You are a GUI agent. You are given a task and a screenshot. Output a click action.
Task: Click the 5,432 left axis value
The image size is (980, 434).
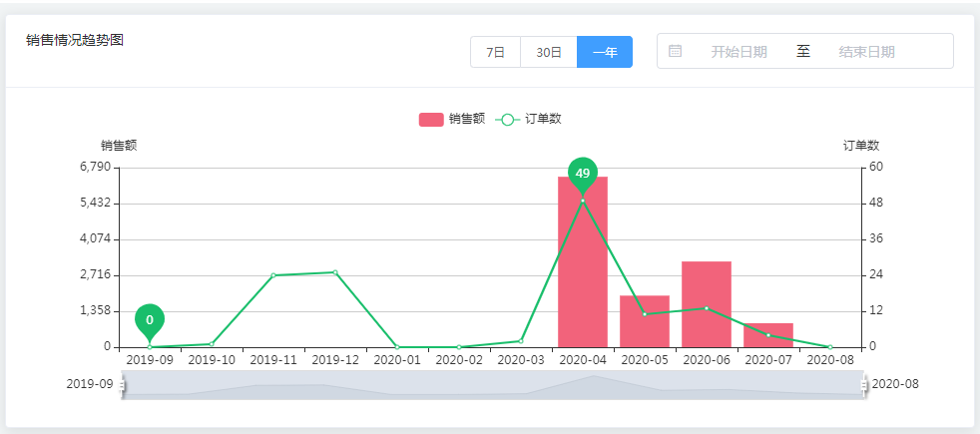point(96,203)
